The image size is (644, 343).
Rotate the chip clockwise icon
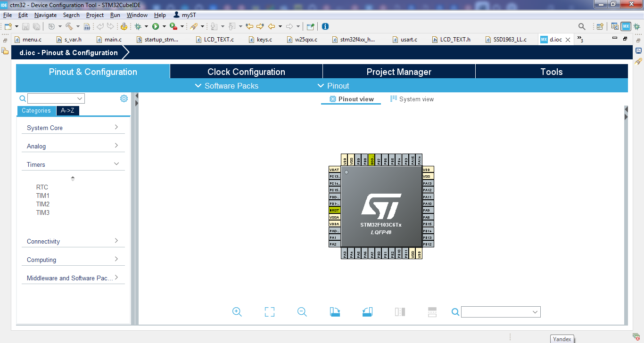coord(335,311)
